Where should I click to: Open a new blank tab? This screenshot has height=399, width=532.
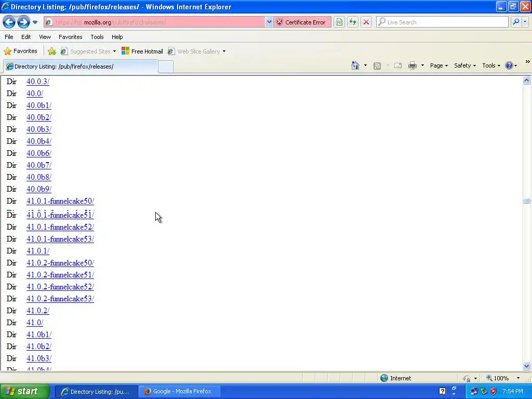tap(166, 67)
